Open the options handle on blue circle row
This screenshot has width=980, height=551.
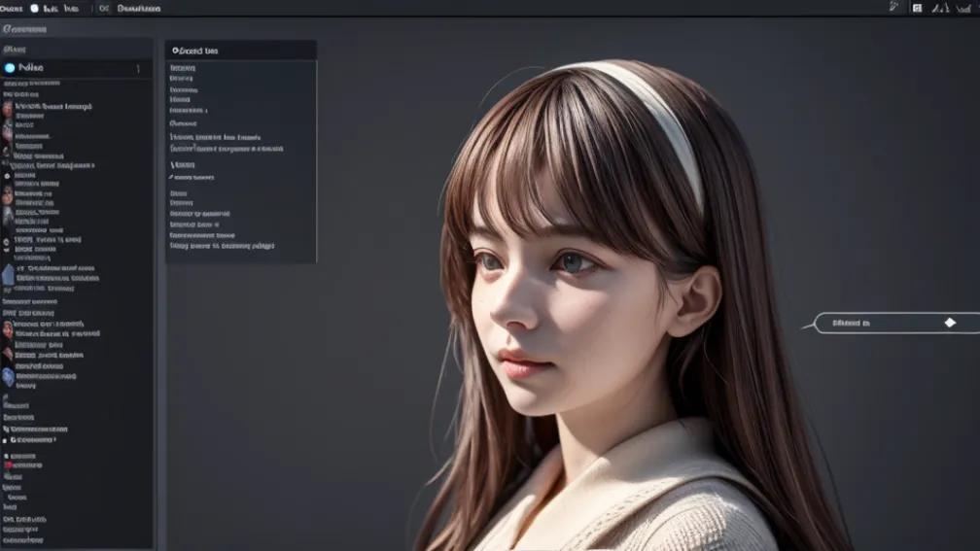(x=138, y=69)
